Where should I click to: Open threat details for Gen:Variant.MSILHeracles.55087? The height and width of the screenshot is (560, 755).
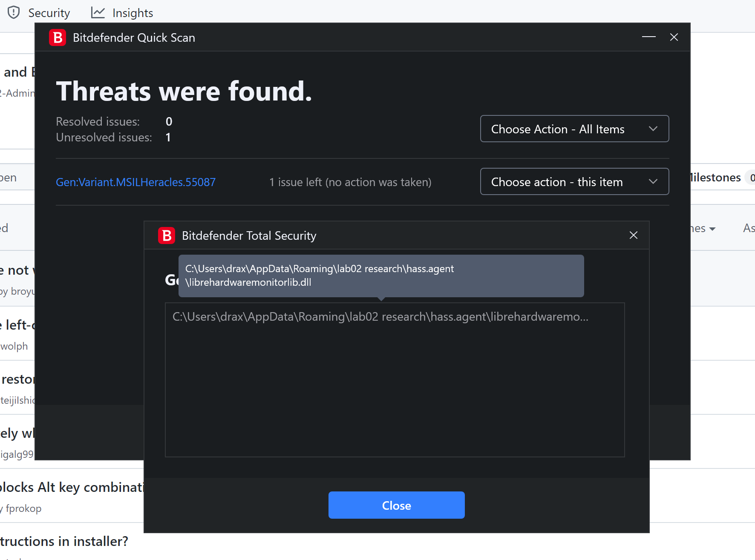click(x=135, y=182)
